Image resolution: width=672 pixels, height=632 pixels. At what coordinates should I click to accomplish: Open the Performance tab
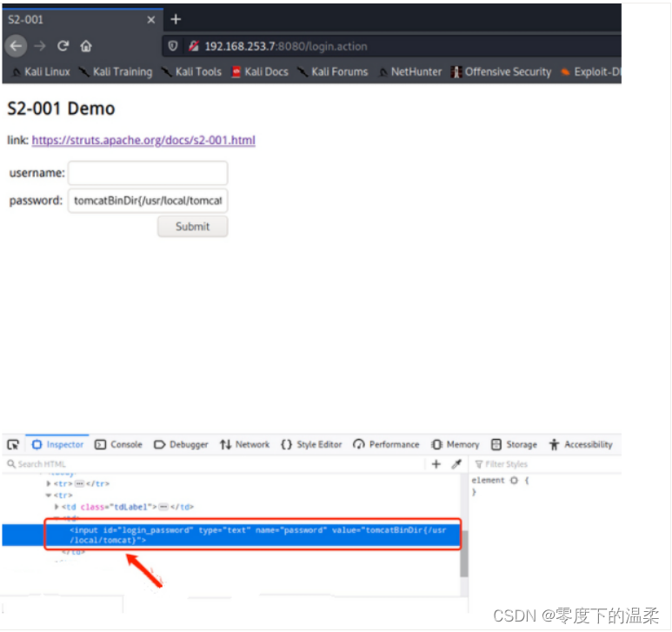(x=386, y=445)
